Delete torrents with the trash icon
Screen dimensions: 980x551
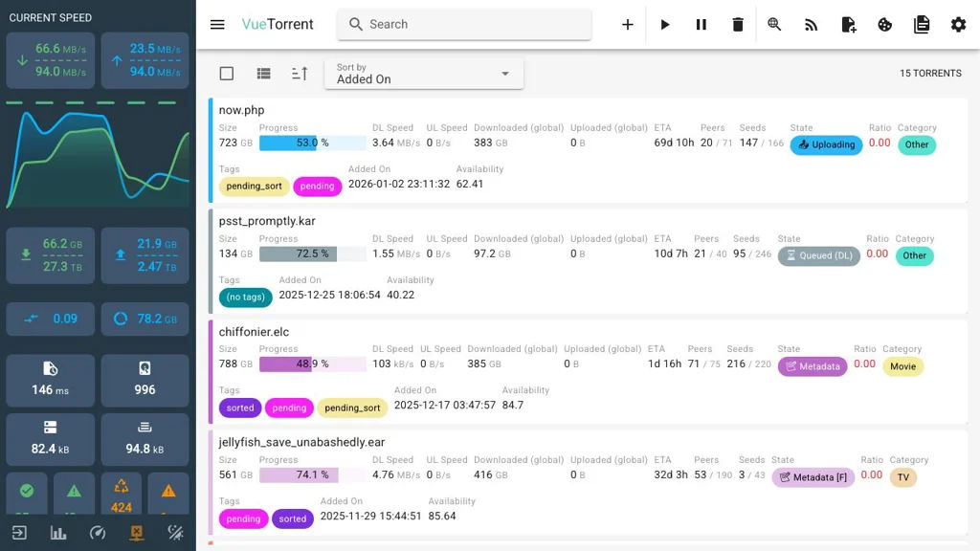point(738,24)
